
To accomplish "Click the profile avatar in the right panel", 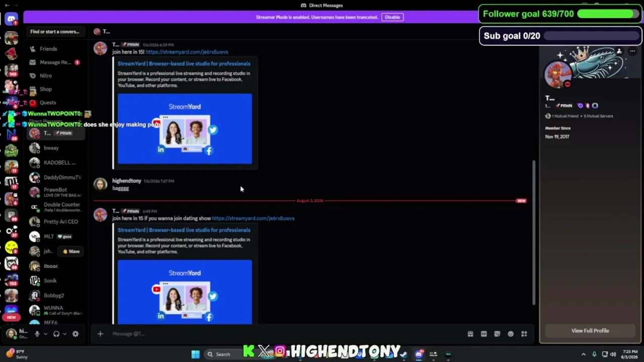I will pos(557,74).
